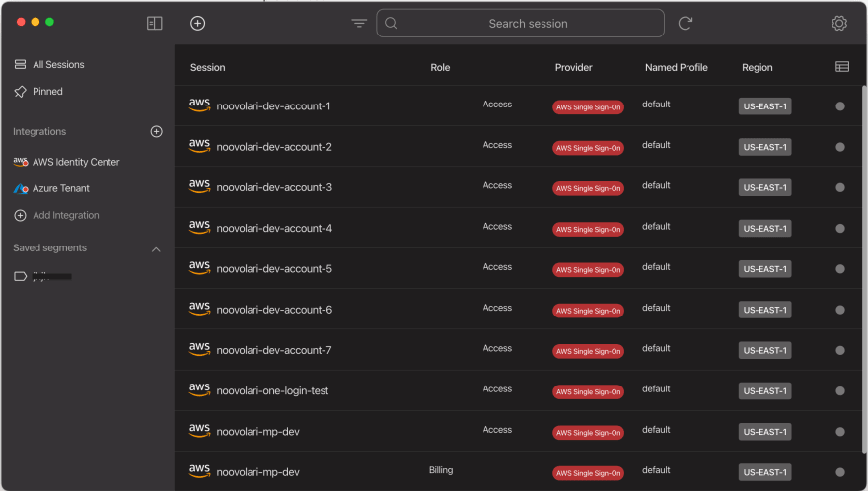868x491 pixels.
Task: Start noovolari-dev-account-2 via status dot
Action: pyautogui.click(x=839, y=147)
